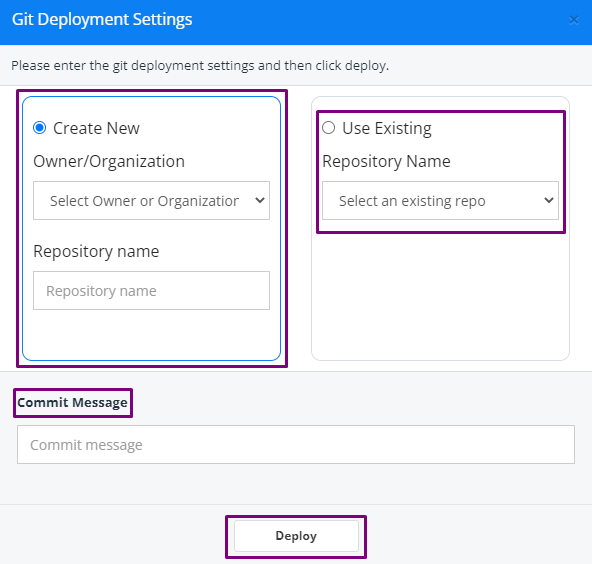The height and width of the screenshot is (564, 592).
Task: Close the Git Deployment Settings dialog
Action: click(x=574, y=20)
